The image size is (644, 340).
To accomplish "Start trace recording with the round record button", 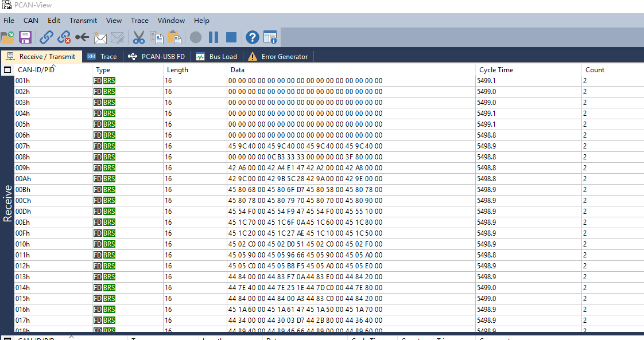I will (196, 37).
